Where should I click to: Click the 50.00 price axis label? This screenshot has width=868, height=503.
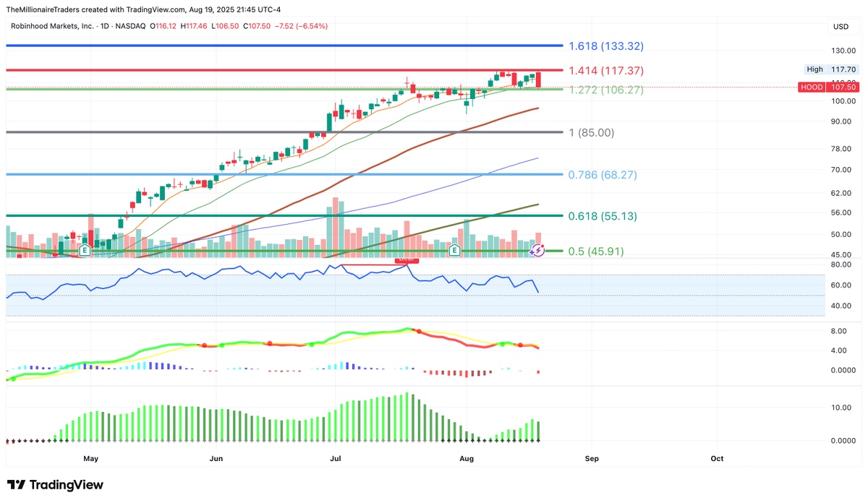pyautogui.click(x=843, y=235)
